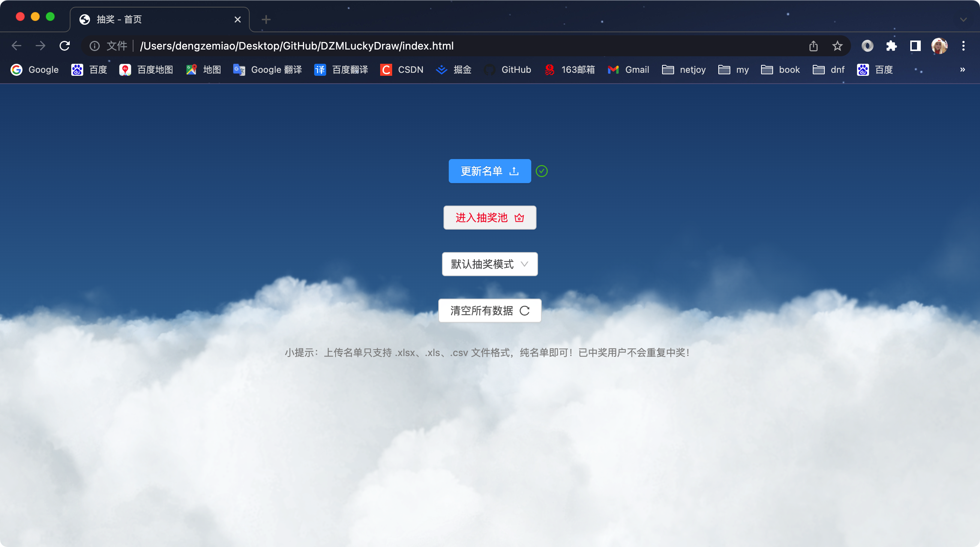Viewport: 980px width, 547px height.
Task: Bookmark this page with the star icon
Action: tap(837, 46)
